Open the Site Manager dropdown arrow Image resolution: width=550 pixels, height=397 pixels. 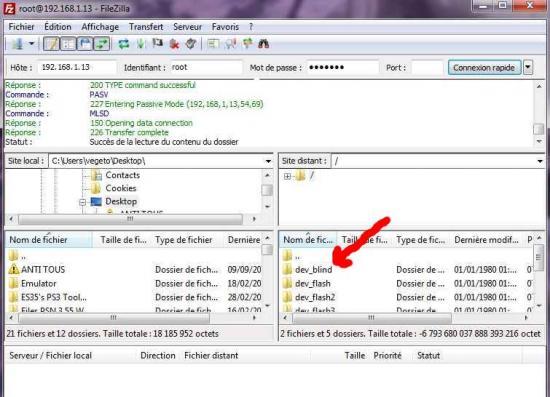coord(31,44)
